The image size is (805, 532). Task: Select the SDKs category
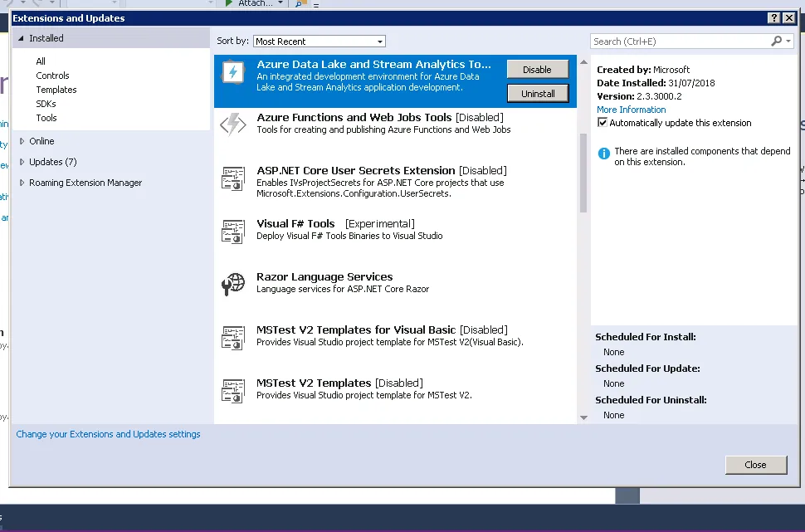point(46,104)
